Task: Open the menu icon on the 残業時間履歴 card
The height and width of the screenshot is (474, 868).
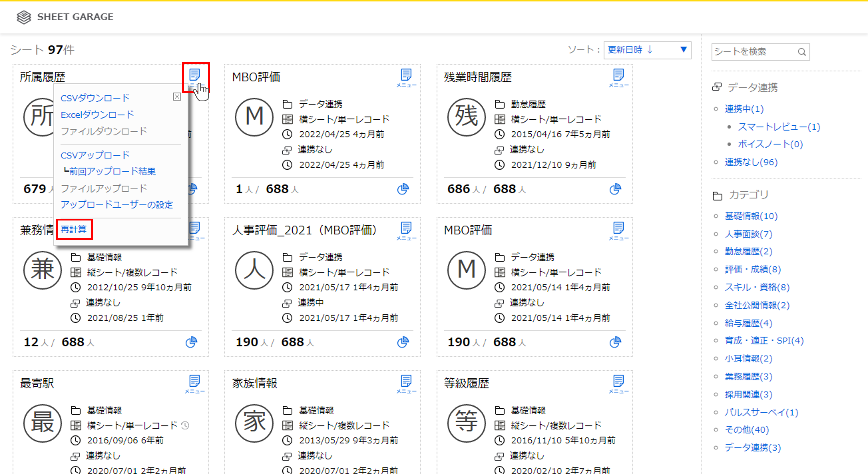Action: point(619,78)
